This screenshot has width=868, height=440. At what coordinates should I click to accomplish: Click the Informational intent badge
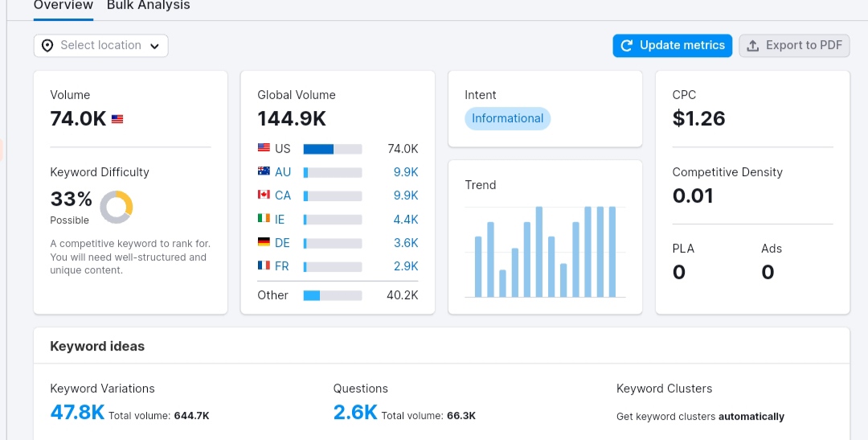(508, 118)
